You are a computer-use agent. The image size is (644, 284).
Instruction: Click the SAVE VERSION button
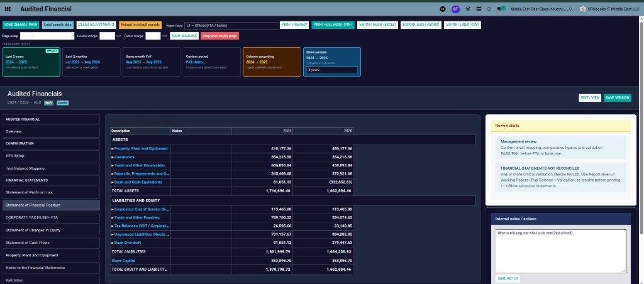618,97
